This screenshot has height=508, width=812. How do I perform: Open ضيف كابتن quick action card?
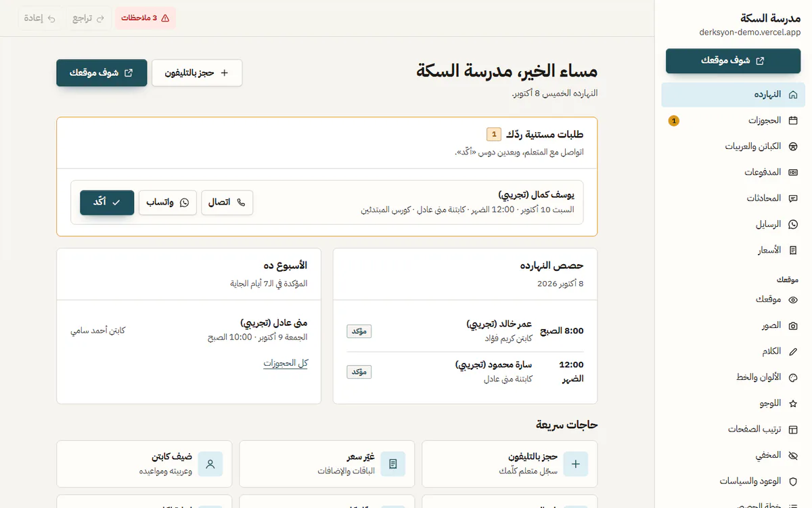click(x=144, y=464)
